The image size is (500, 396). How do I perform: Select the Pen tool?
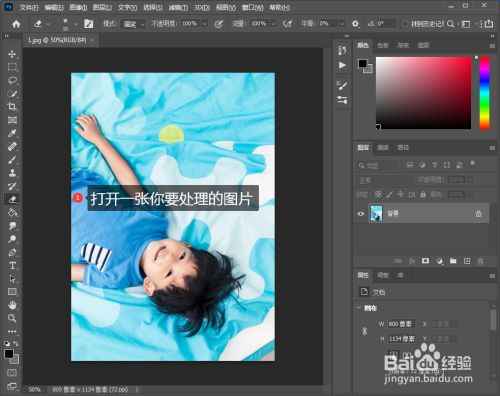point(12,252)
